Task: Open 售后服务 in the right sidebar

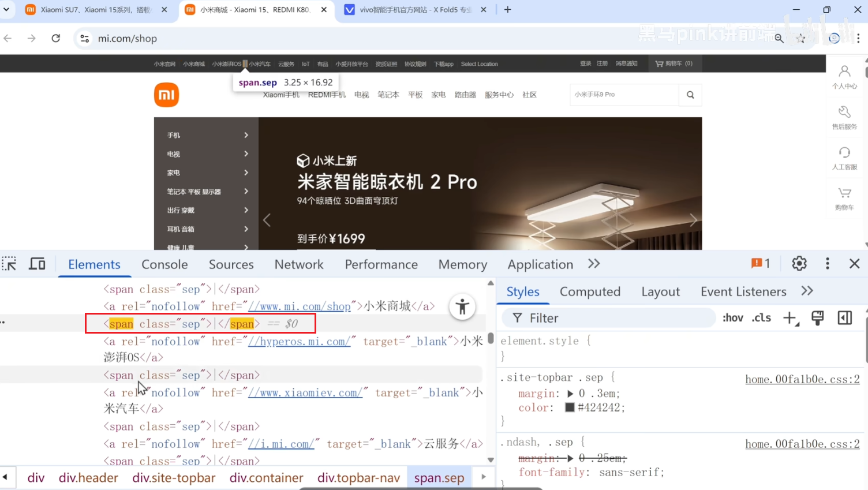Action: coord(844,118)
